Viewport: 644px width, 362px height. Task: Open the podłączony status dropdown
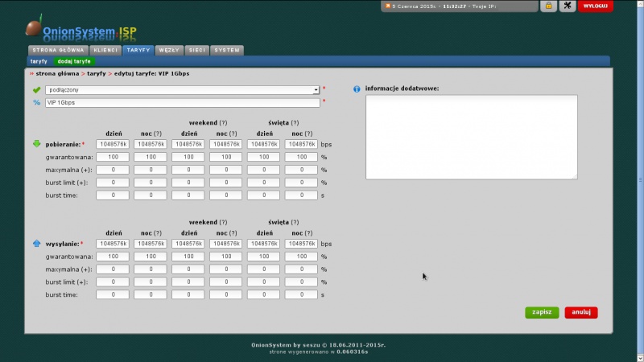pos(183,90)
